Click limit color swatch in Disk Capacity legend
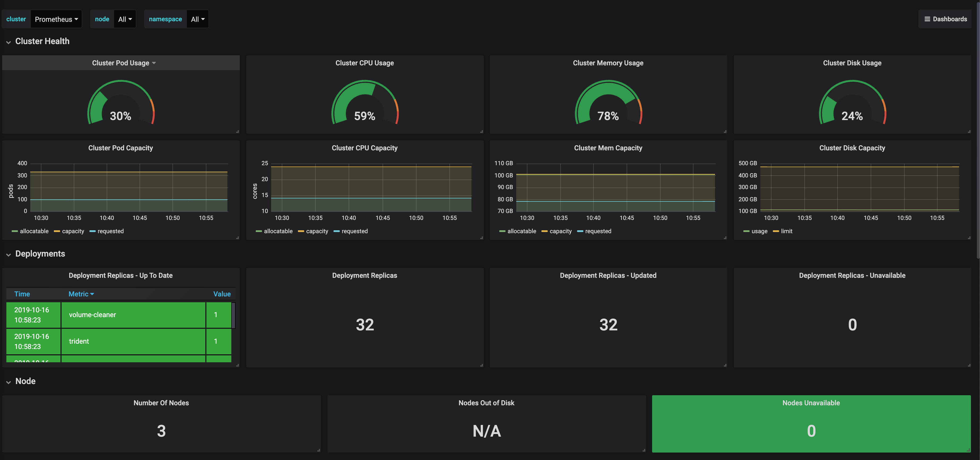Image resolution: width=980 pixels, height=460 pixels. pos(776,231)
